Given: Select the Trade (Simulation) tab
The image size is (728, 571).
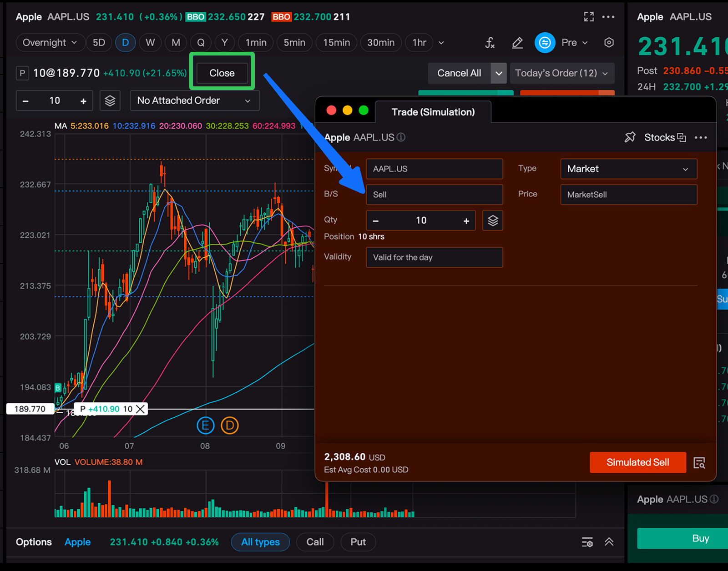Looking at the screenshot, I should click(x=433, y=112).
